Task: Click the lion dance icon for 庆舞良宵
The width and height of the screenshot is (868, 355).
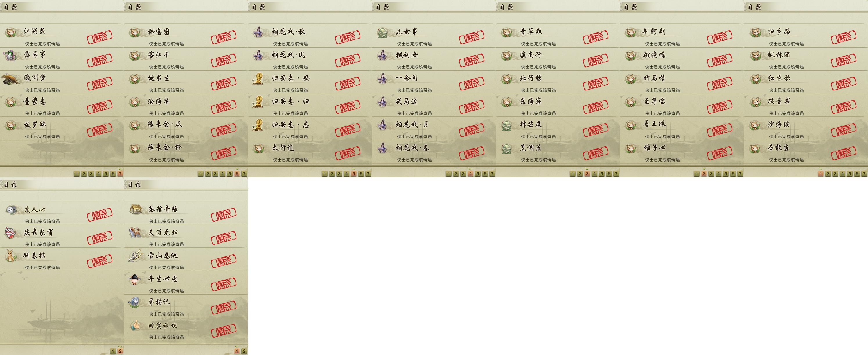Action: click(x=10, y=233)
